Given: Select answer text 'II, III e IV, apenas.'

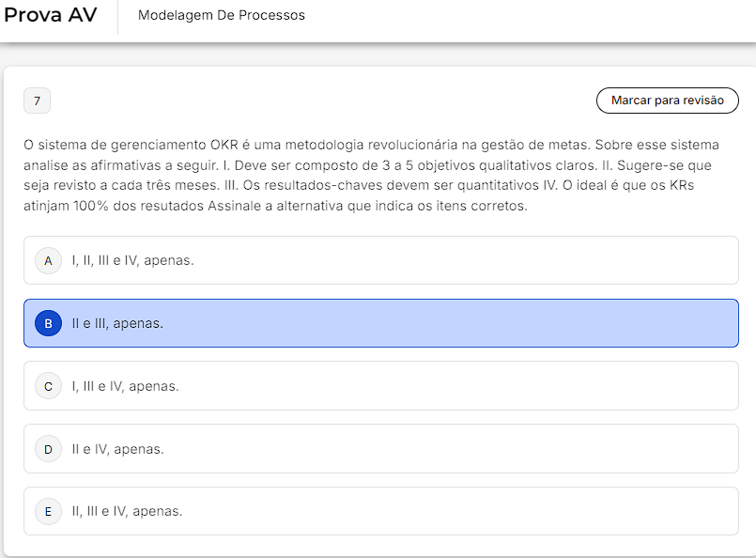Looking at the screenshot, I should click(x=127, y=511).
